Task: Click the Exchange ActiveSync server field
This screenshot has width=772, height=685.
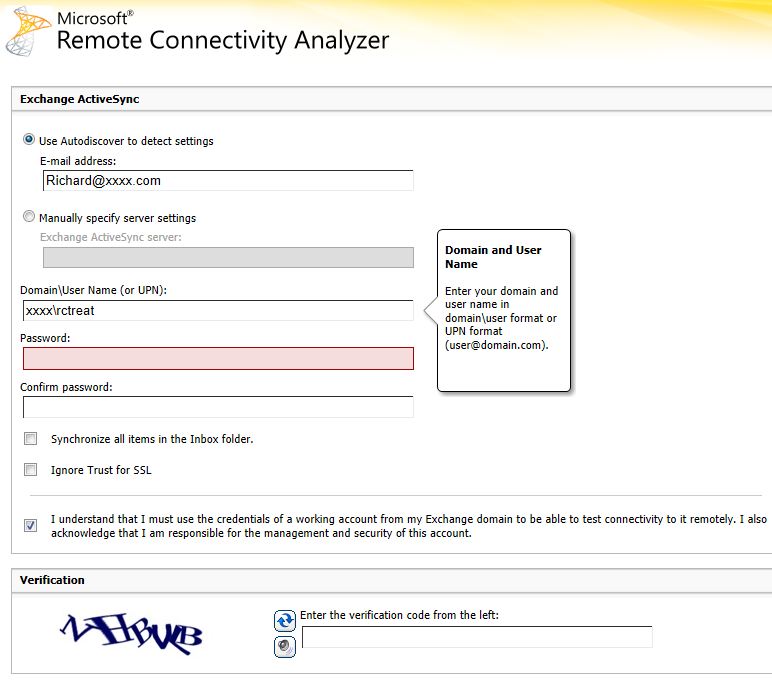Action: point(228,258)
